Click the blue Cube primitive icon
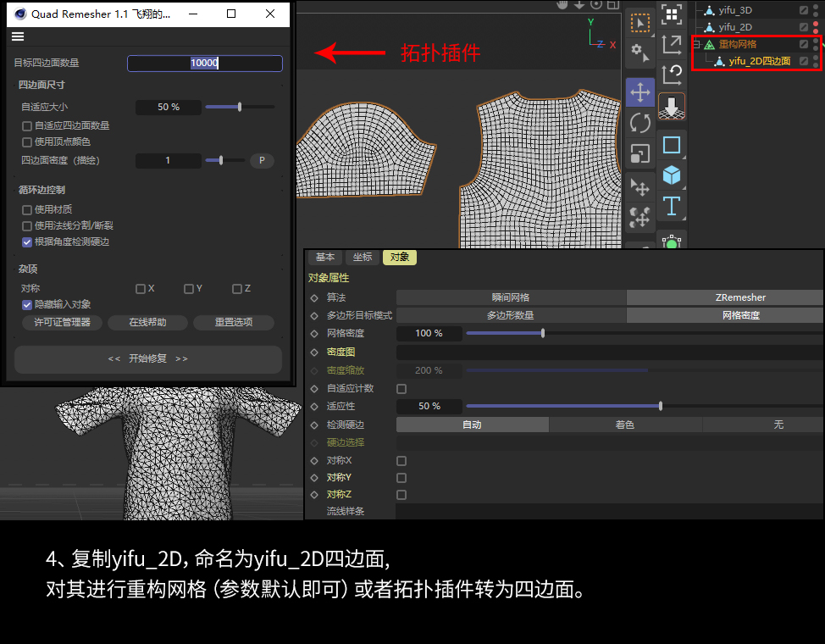This screenshot has height=644, width=825. pos(672,174)
